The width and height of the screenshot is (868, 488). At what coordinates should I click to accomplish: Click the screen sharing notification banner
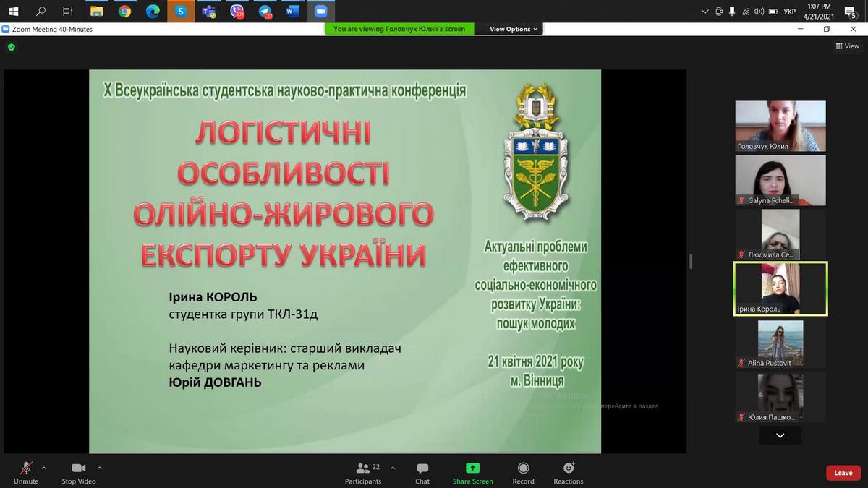[x=399, y=29]
